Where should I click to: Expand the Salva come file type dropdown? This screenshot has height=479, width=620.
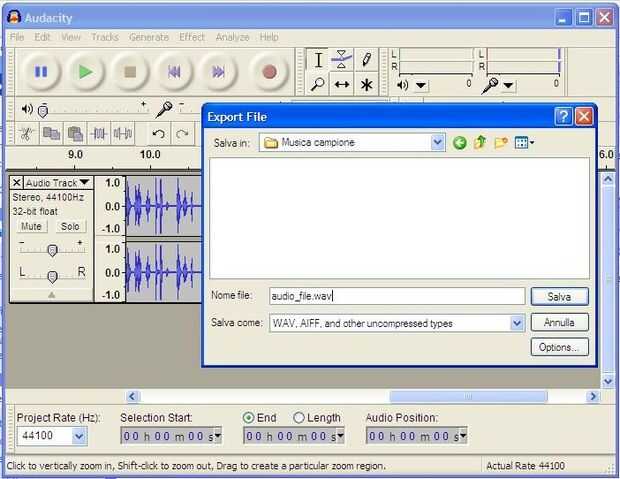click(517, 323)
